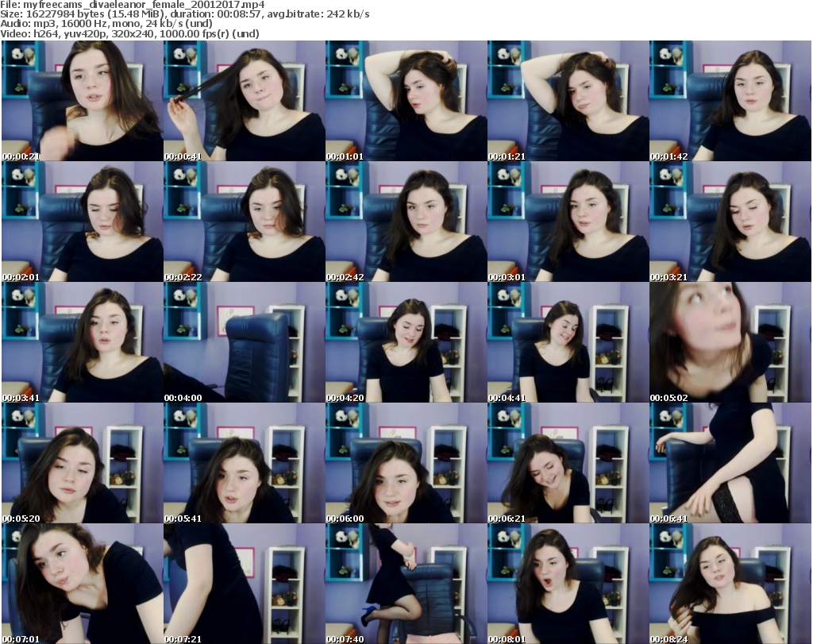This screenshot has width=813, height=644.
Task: Open the full-body frame at 00:07:40
Action: pyautogui.click(x=406, y=584)
